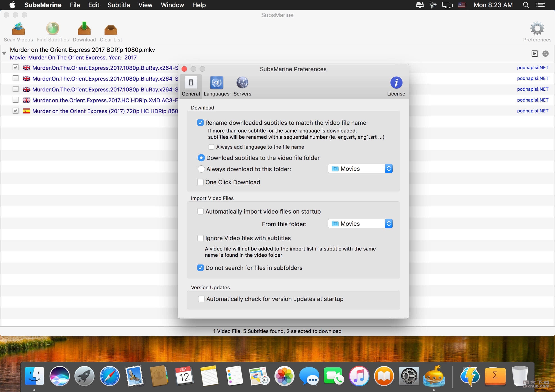Image resolution: width=555 pixels, height=392 pixels.
Task: Enable automatic version update check
Action: coord(201,299)
